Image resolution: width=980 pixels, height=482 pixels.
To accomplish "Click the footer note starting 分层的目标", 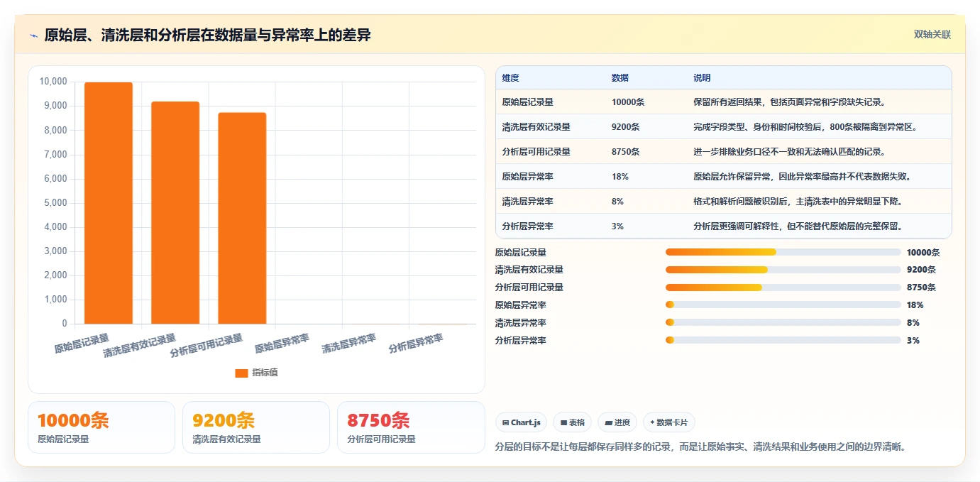I will click(700, 447).
